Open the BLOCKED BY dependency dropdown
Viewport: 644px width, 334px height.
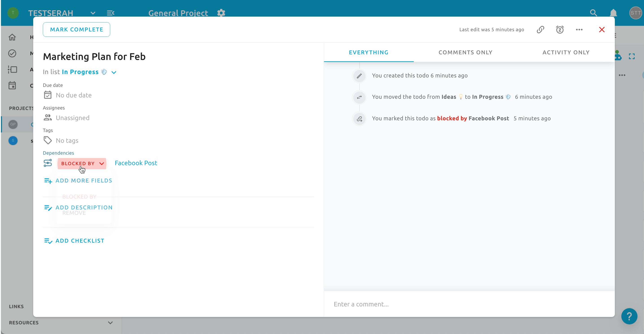pyautogui.click(x=82, y=163)
